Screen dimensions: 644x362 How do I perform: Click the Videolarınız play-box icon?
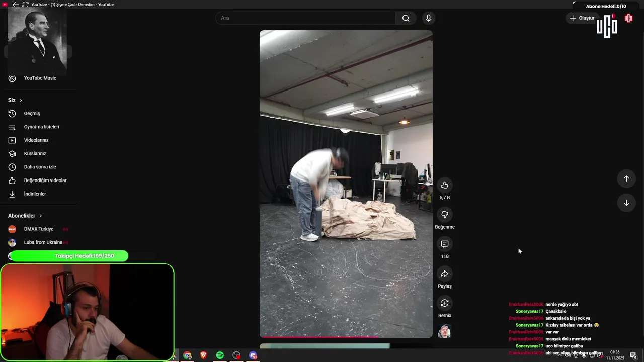tap(12, 140)
